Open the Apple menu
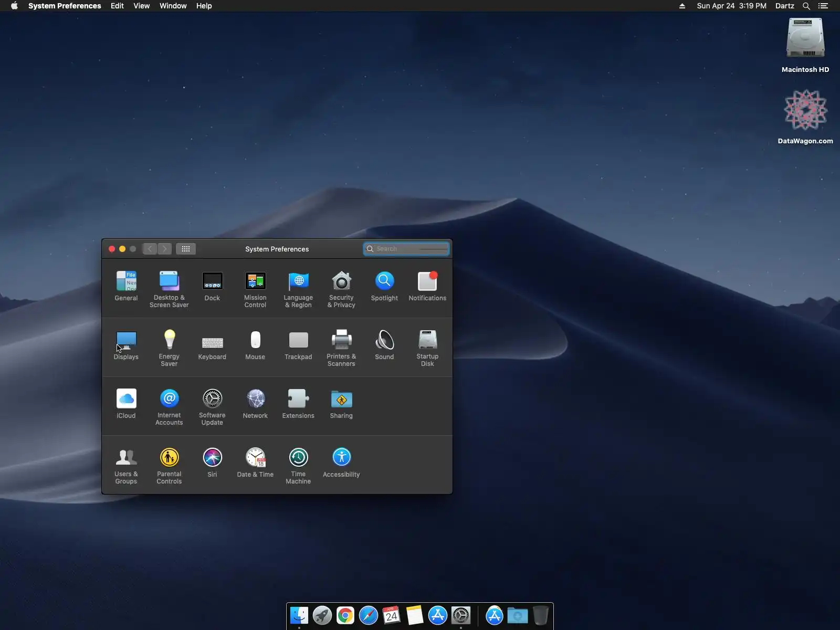 [x=14, y=6]
